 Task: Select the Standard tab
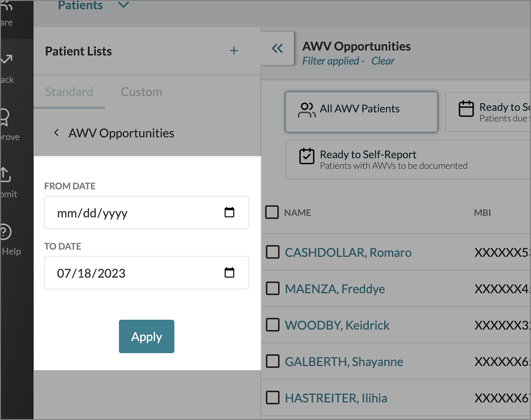69,92
